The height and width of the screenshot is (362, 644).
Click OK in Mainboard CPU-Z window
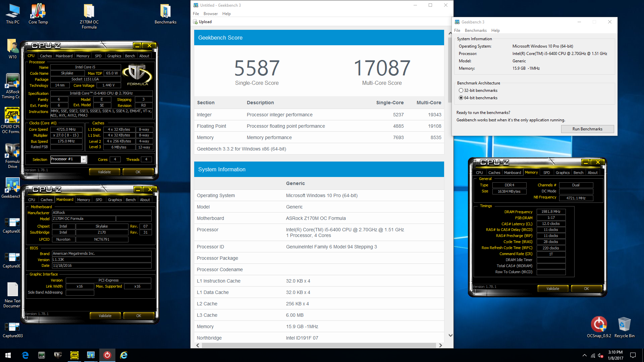coord(139,316)
